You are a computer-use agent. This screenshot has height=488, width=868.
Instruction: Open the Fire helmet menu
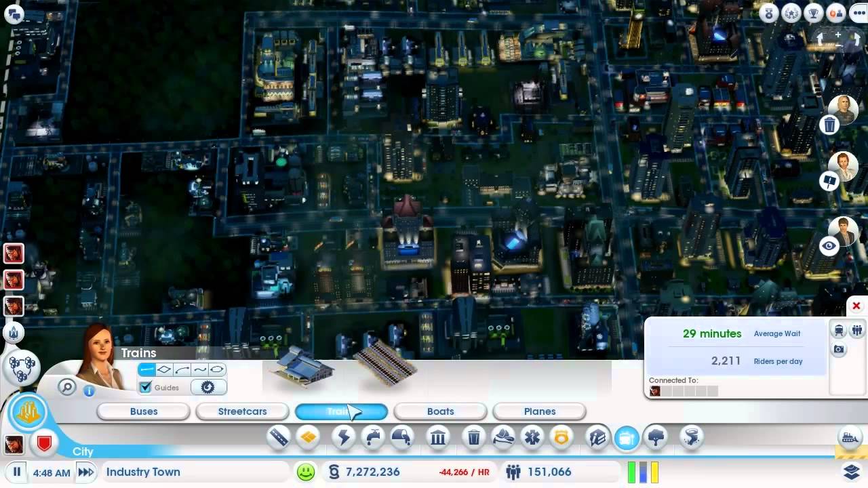tap(503, 438)
